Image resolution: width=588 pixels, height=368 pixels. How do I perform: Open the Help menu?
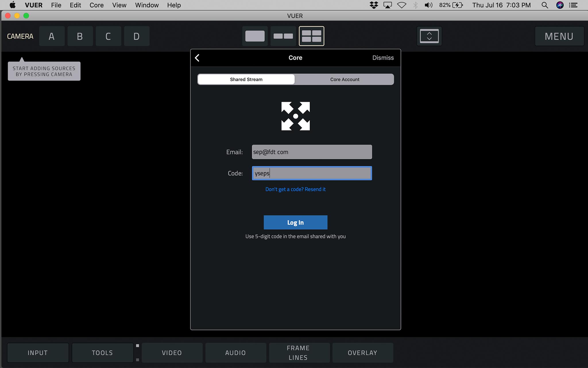174,5
